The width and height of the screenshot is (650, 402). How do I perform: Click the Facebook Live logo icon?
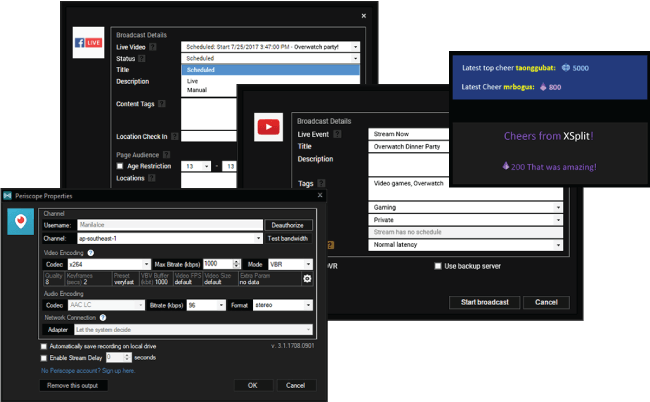(88, 42)
